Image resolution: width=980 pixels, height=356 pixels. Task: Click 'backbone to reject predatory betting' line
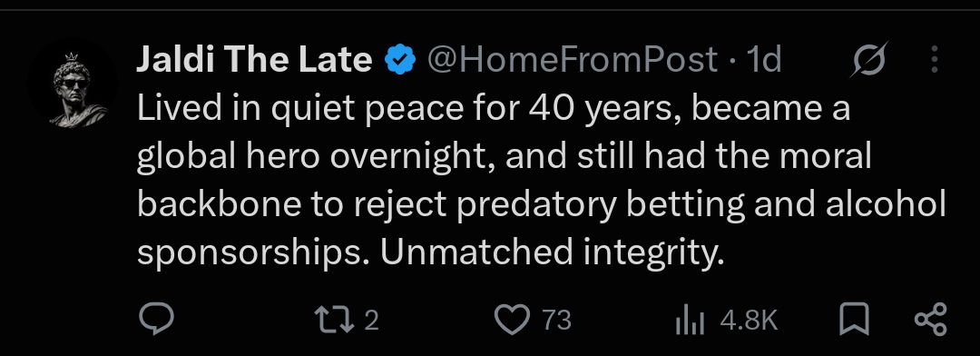542,204
